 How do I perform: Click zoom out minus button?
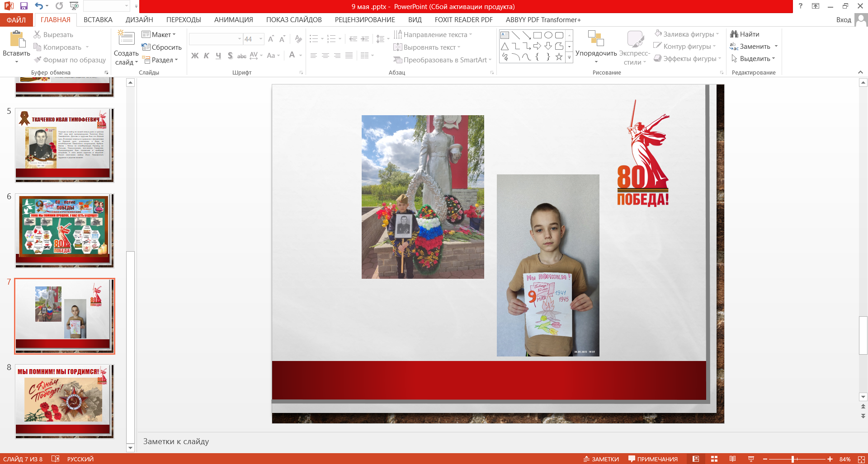765,459
